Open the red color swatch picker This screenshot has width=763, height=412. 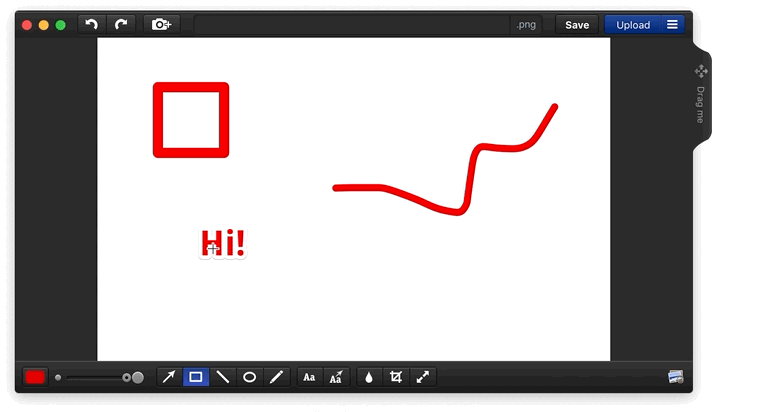click(35, 377)
